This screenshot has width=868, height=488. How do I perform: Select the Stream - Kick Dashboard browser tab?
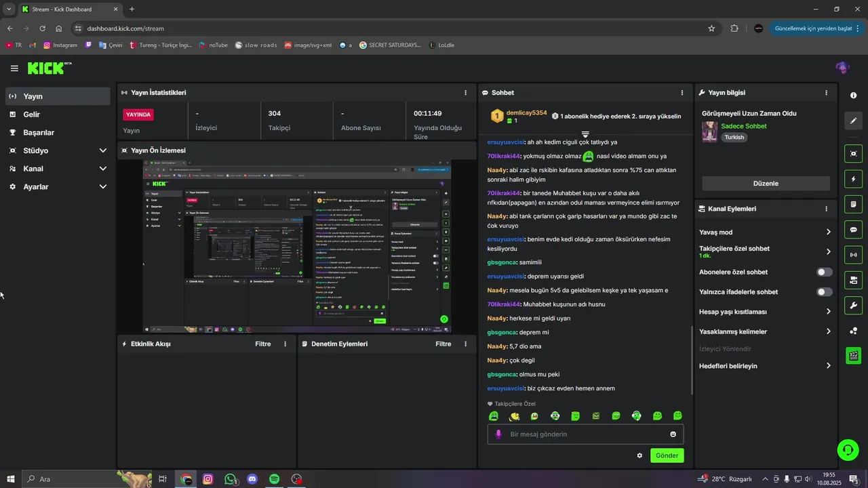tap(70, 9)
